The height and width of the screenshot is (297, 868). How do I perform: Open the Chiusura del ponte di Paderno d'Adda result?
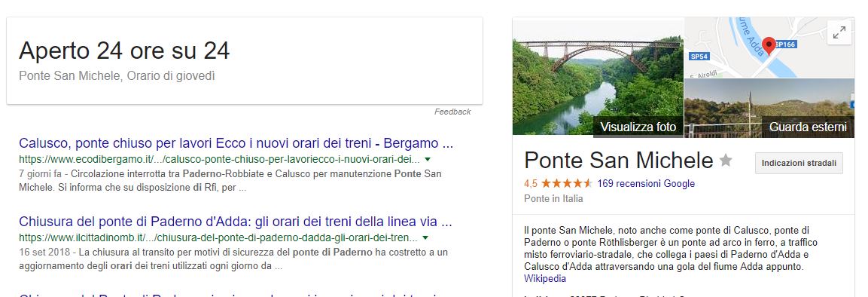tap(236, 222)
